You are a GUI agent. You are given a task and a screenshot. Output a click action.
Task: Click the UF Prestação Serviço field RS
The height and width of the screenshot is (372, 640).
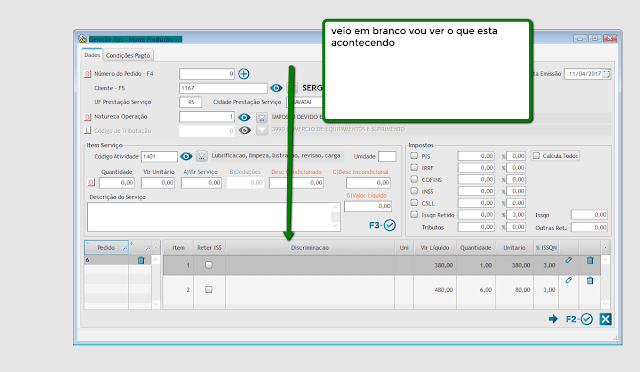(x=191, y=102)
